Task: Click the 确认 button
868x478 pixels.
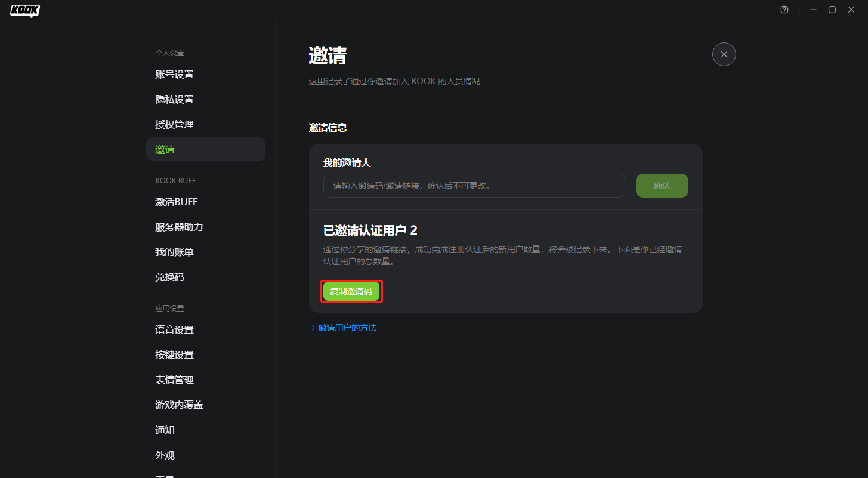Action: click(662, 186)
